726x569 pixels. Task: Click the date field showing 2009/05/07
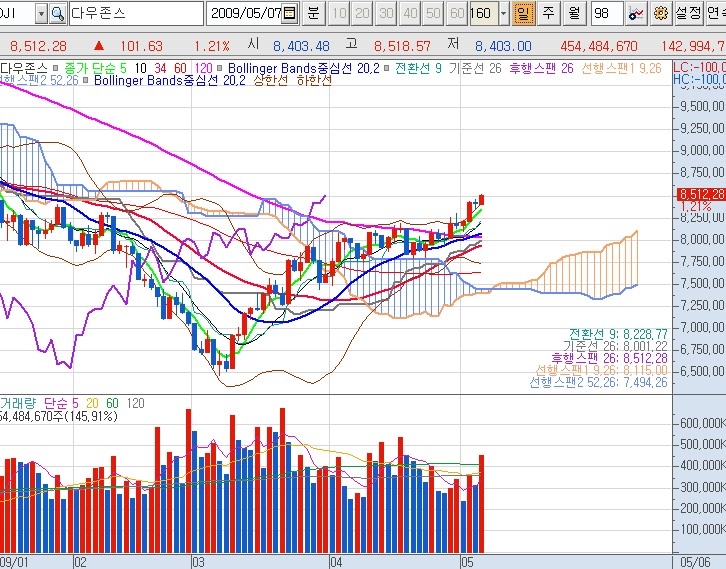(x=244, y=14)
